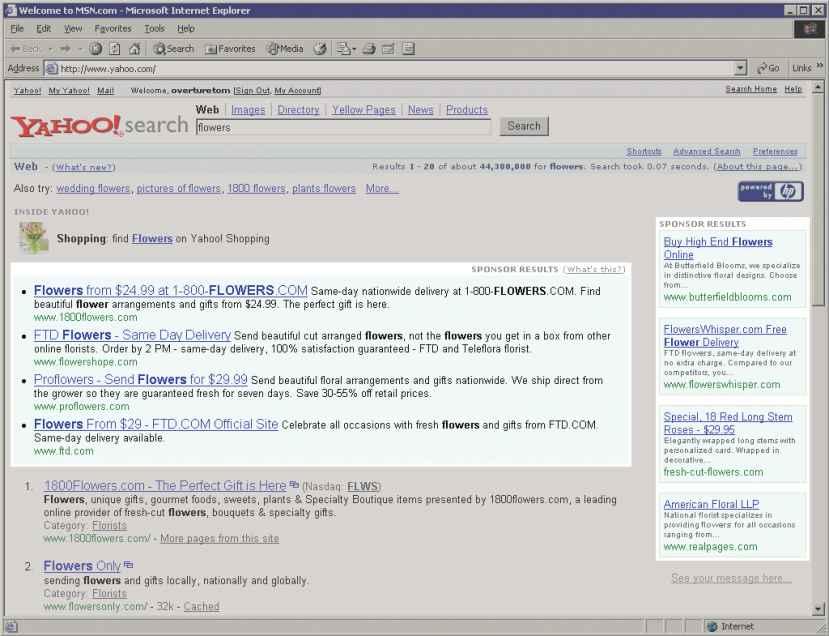This screenshot has height=636, width=829.
Task: Expand the Links toolbar chevron
Action: coord(821,68)
